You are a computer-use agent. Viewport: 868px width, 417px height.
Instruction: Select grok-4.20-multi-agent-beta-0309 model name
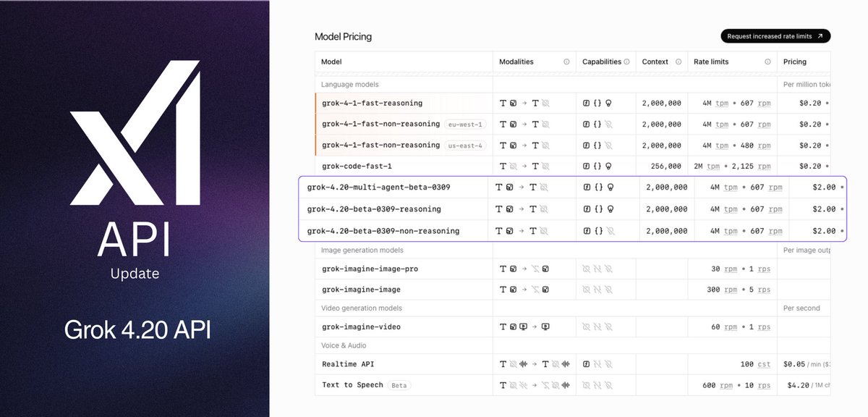(x=378, y=188)
